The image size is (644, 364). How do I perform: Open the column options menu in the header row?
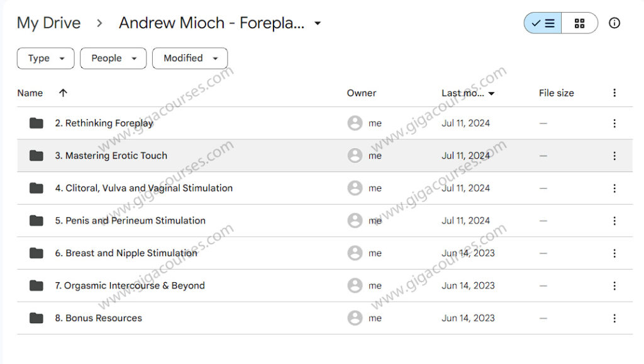coord(614,93)
